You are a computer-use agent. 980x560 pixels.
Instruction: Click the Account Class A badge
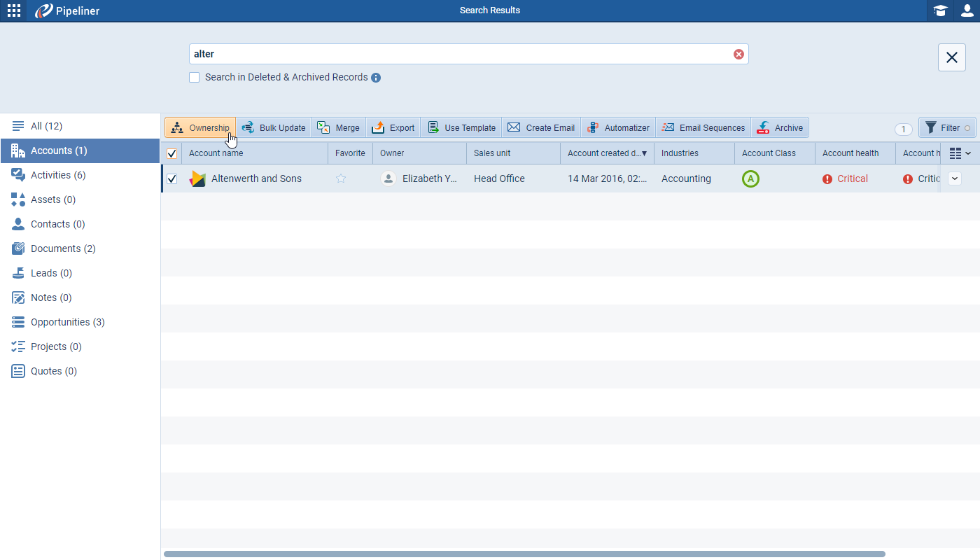pyautogui.click(x=750, y=179)
